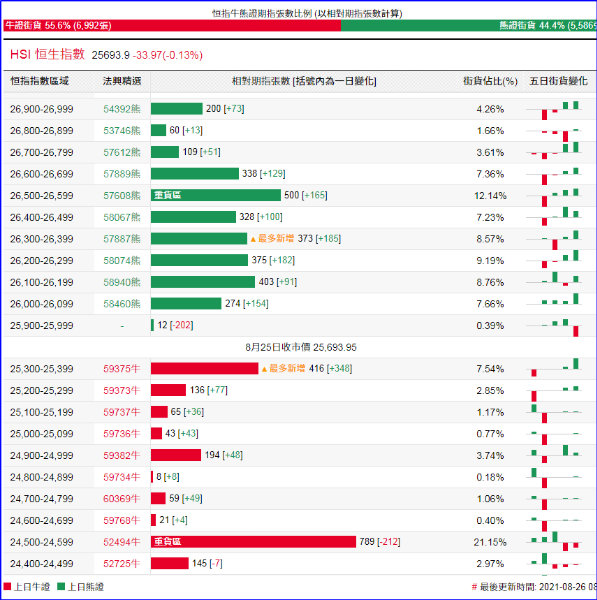Click the 21.15% outstanding share value
Image resolution: width=597 pixels, height=600 pixels.
point(490,542)
